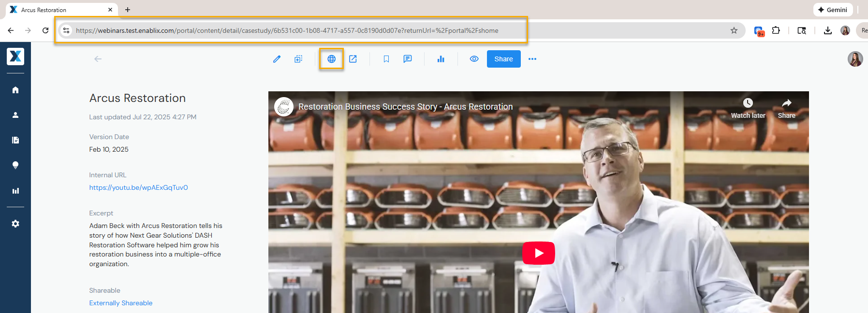
Task: Bookmark the page with the star icon
Action: click(x=734, y=30)
